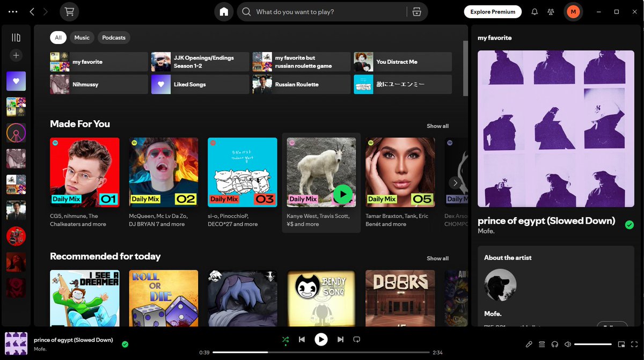Image resolution: width=644 pixels, height=360 pixels.
Task: Enable repeat mode
Action: tap(356, 339)
